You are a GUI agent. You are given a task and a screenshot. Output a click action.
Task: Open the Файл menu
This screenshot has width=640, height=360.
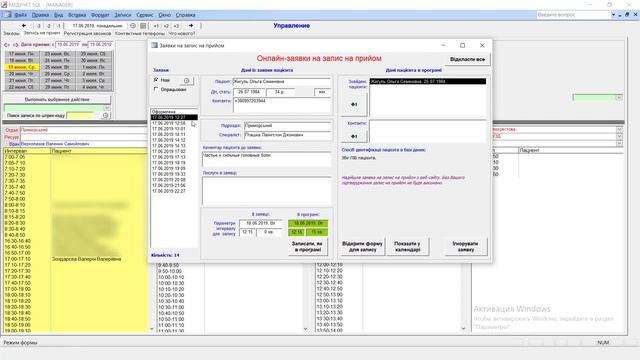[20, 15]
